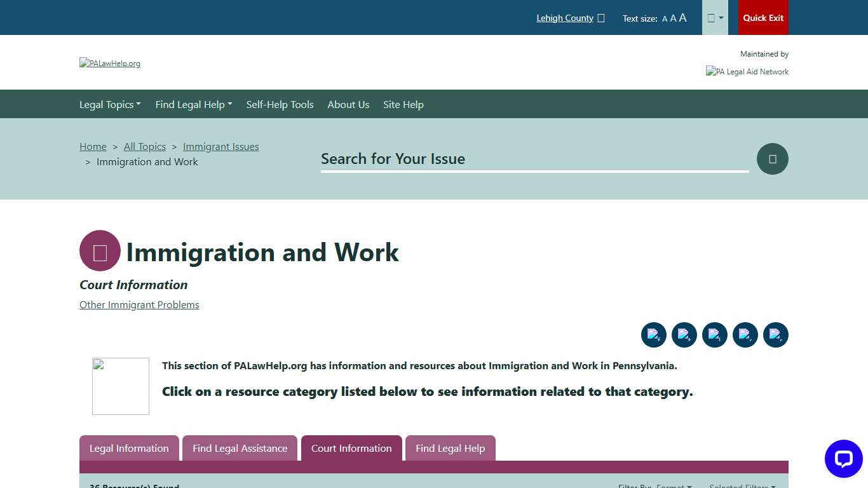Click the Immigration and Work heading icon

click(100, 250)
